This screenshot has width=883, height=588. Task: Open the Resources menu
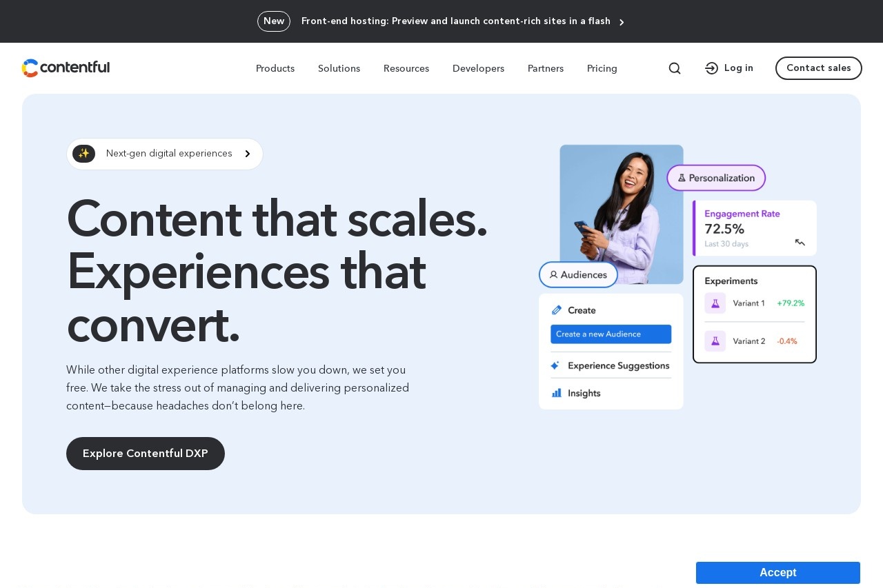click(x=406, y=68)
